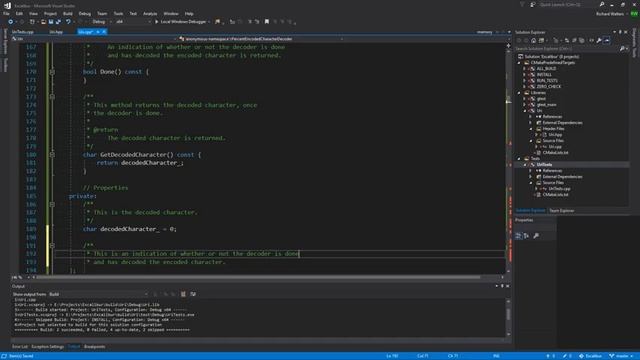This screenshot has height=360, width=640.
Task: Click the Quick Launch search box
Action: point(567,4)
